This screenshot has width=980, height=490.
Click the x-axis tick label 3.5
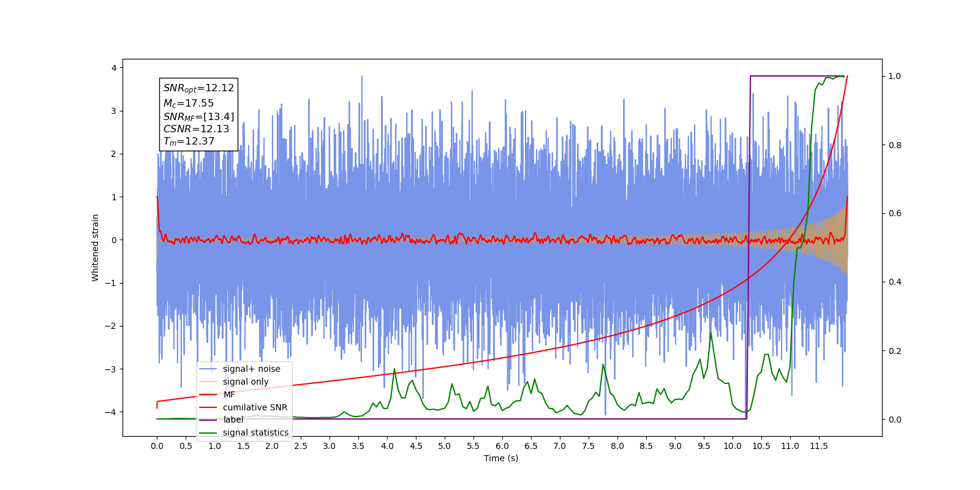tap(358, 446)
